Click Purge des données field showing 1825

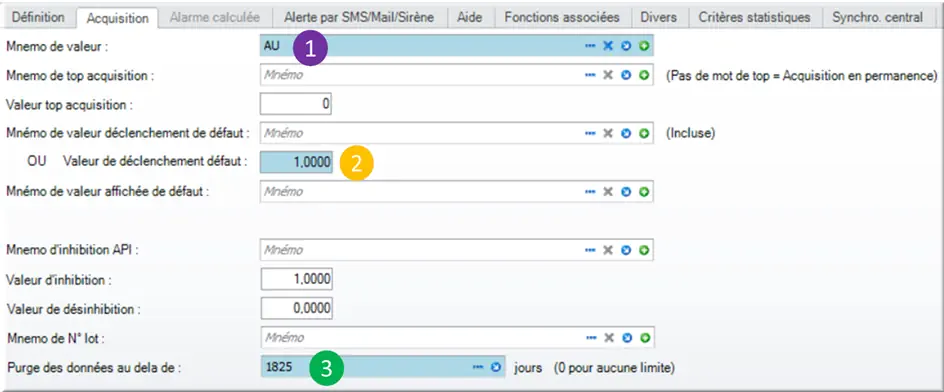click(x=383, y=367)
